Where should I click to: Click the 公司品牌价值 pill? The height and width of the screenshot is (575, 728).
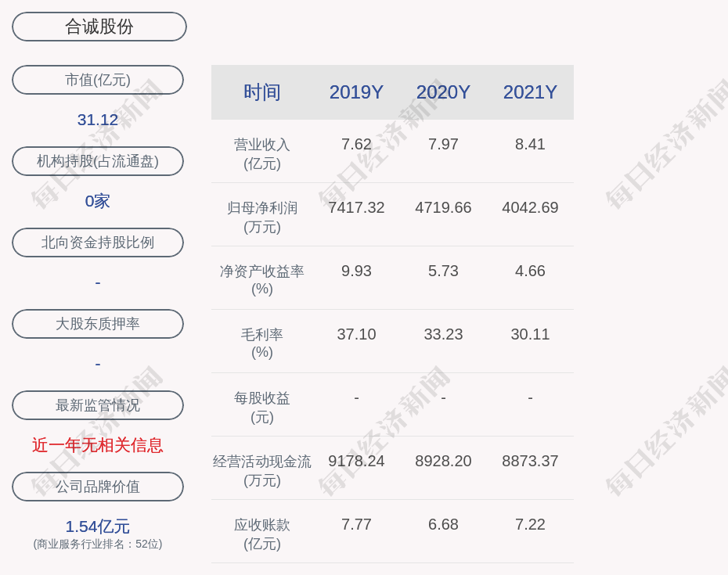[x=98, y=487]
